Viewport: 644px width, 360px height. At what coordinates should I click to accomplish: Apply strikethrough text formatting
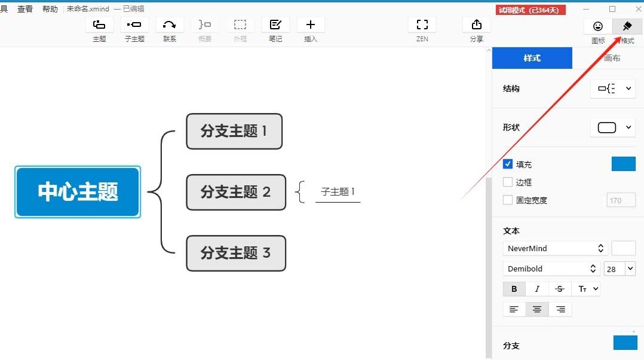pos(559,289)
